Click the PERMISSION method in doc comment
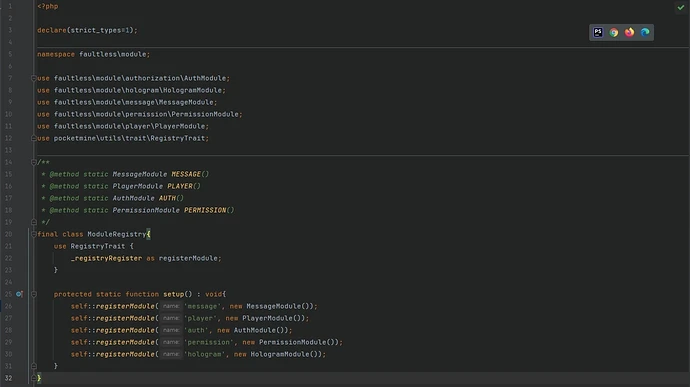Viewport: 690px width, 387px height. tap(205, 210)
